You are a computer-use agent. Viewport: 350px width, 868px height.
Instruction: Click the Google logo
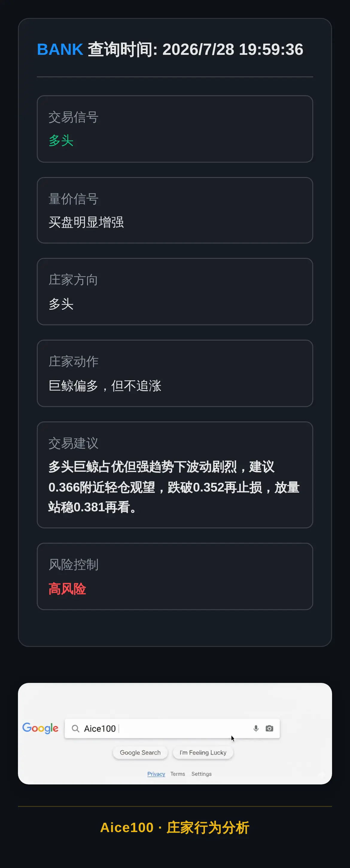coord(40,728)
